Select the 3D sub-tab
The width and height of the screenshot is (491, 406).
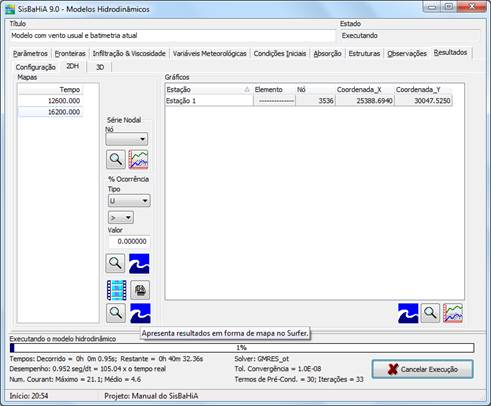pos(100,67)
